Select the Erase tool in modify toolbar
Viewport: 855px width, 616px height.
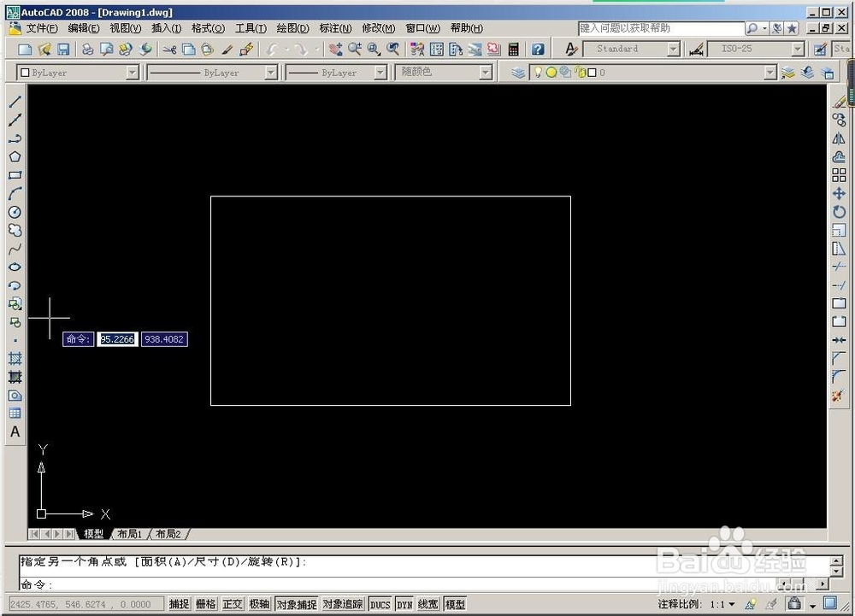(840, 102)
